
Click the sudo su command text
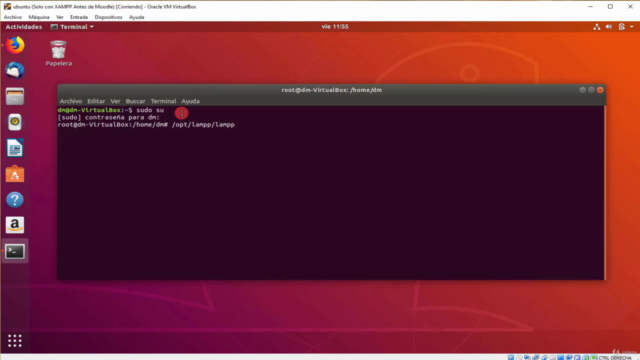[x=150, y=110]
